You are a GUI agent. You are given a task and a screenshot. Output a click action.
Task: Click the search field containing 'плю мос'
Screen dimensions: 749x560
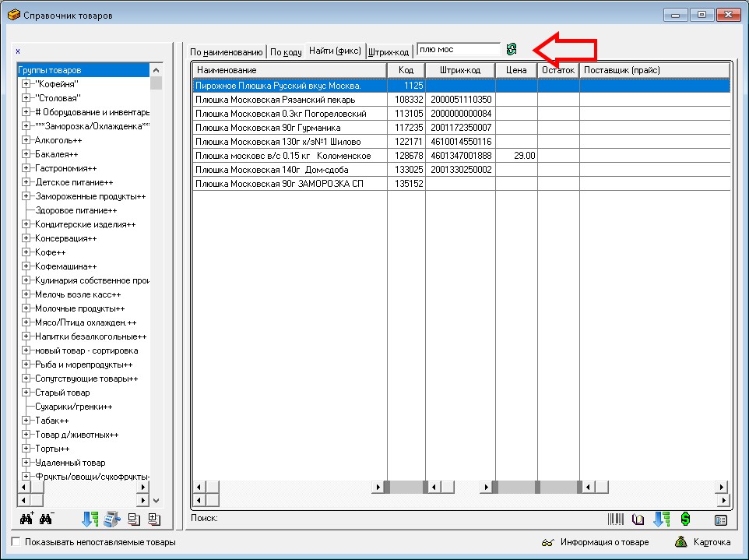[x=458, y=50]
